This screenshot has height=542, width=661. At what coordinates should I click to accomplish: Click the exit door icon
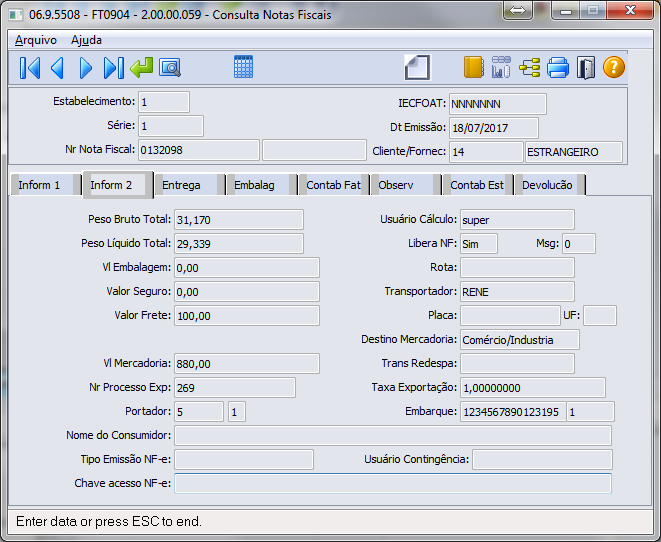(586, 67)
